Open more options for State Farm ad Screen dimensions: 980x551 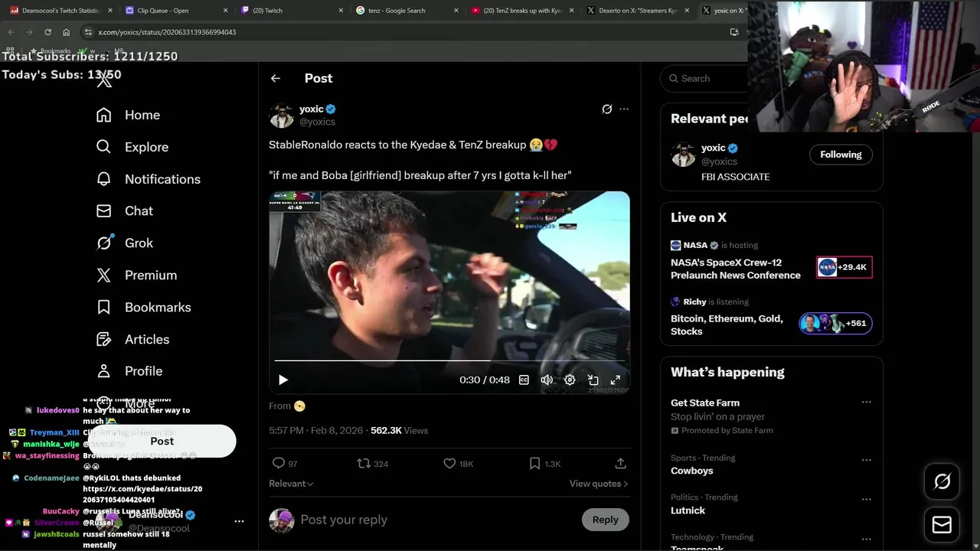point(866,403)
